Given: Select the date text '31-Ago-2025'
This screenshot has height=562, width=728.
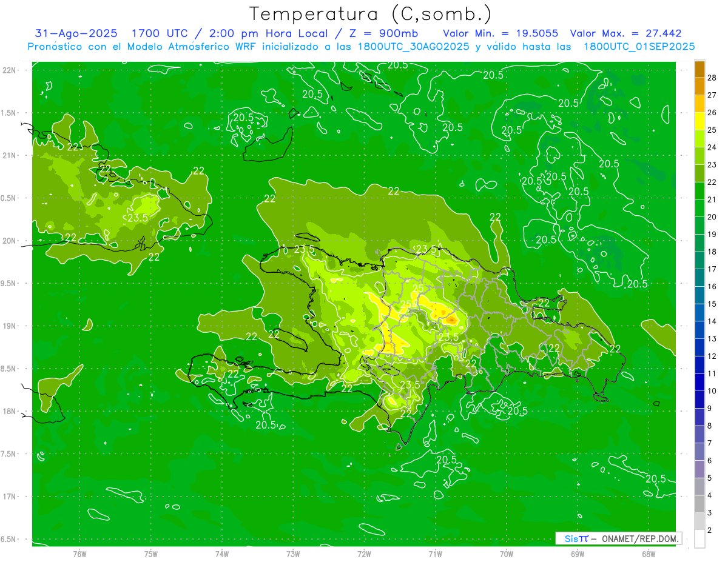Looking at the screenshot, I should pos(76,33).
